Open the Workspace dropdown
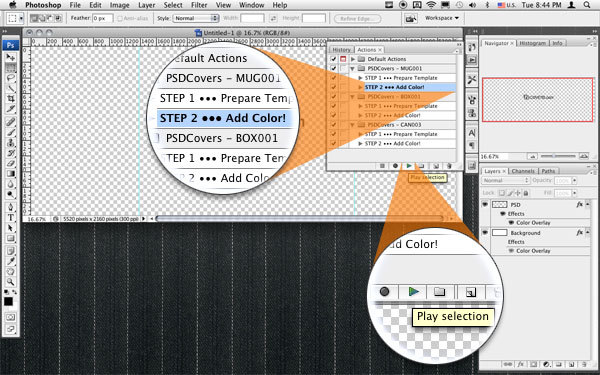 pos(442,18)
